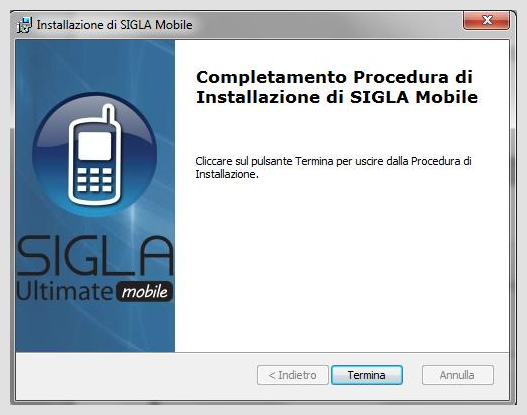Click the white screen of the phone icon
The height and width of the screenshot is (415, 527).
(94, 146)
